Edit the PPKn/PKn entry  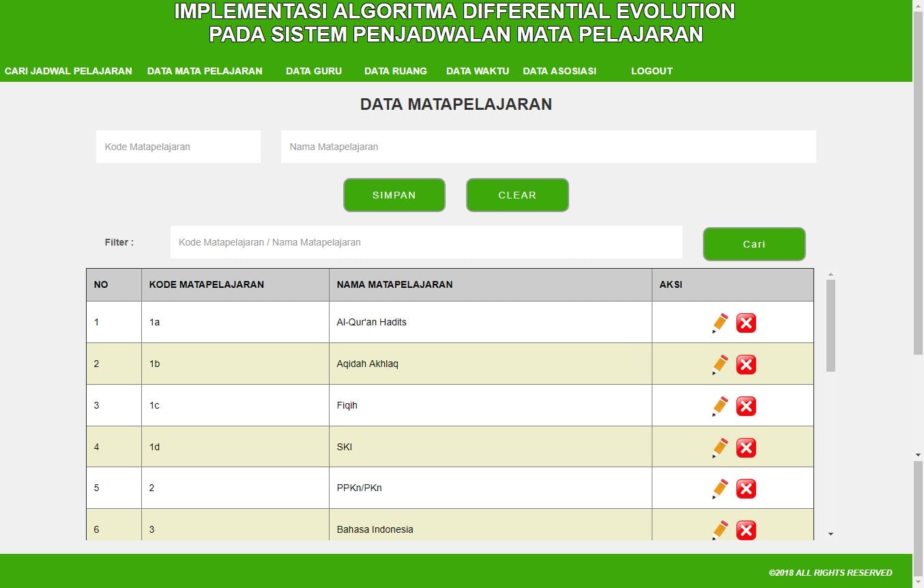(720, 489)
